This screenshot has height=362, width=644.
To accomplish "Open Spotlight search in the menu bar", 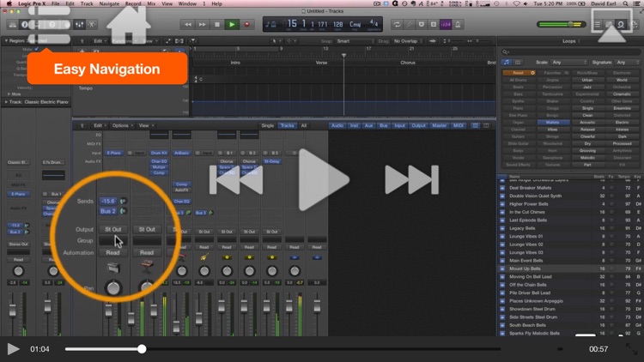I will (x=626, y=3).
